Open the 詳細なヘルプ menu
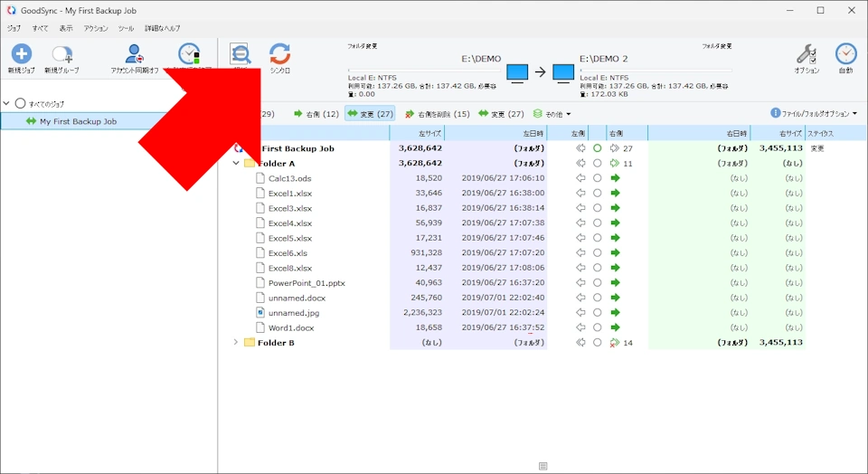 [162, 28]
